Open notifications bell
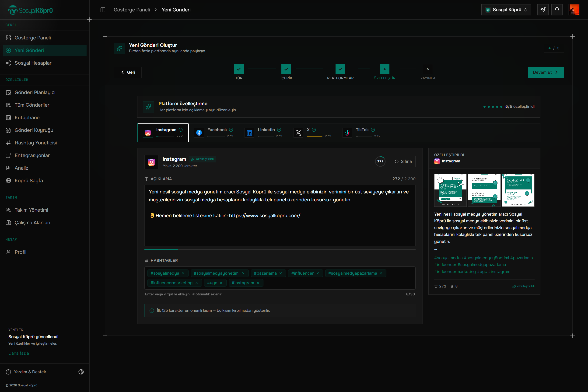Viewport: 588px width, 392px height. tap(557, 10)
